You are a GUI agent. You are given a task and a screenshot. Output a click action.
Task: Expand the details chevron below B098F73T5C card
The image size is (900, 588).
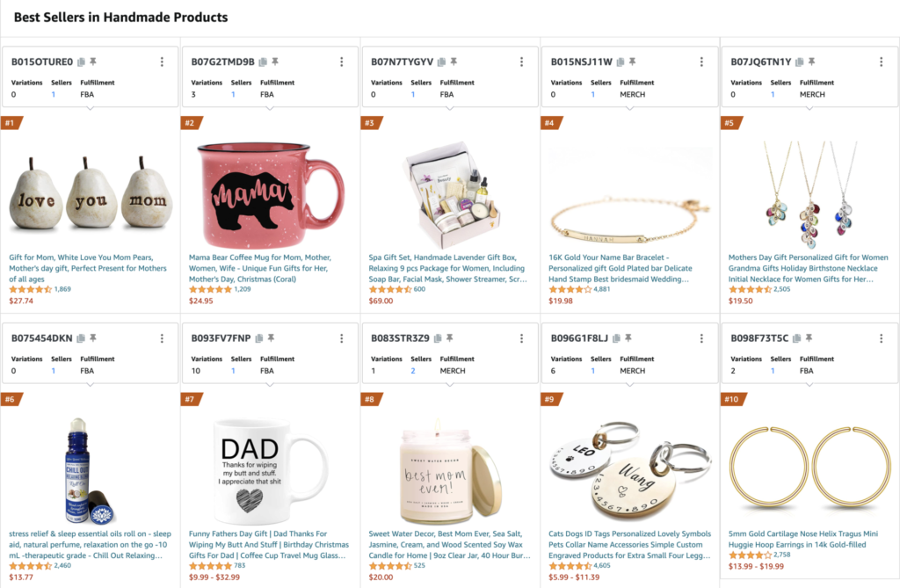coord(809,385)
